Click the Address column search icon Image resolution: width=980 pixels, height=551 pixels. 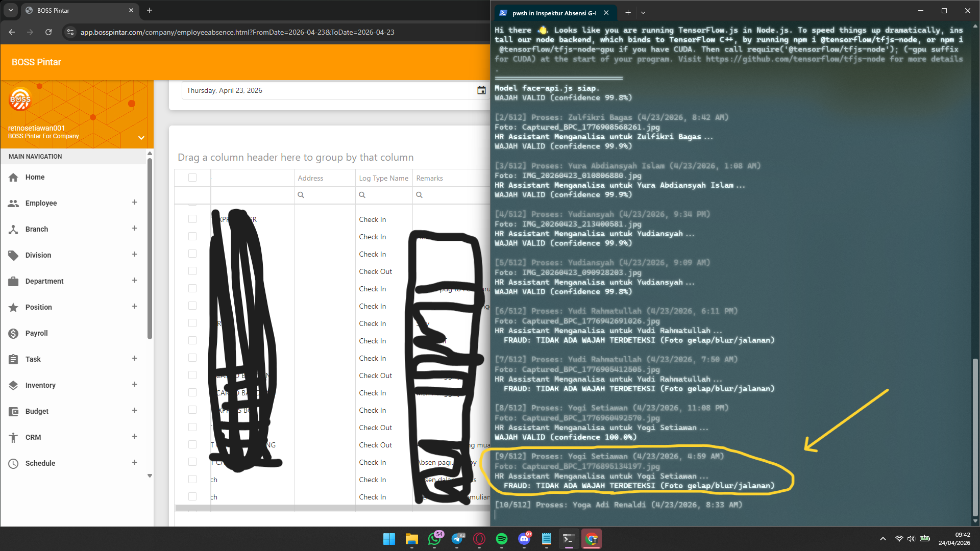point(301,195)
